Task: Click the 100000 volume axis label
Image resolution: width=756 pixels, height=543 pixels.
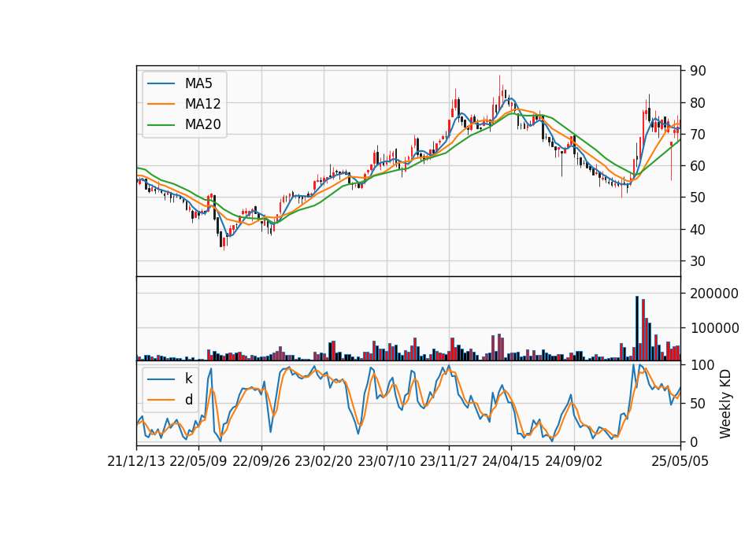Action: 714,328
